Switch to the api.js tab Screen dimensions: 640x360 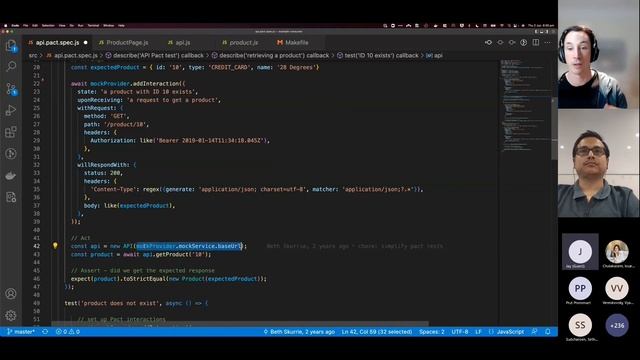(x=182, y=42)
